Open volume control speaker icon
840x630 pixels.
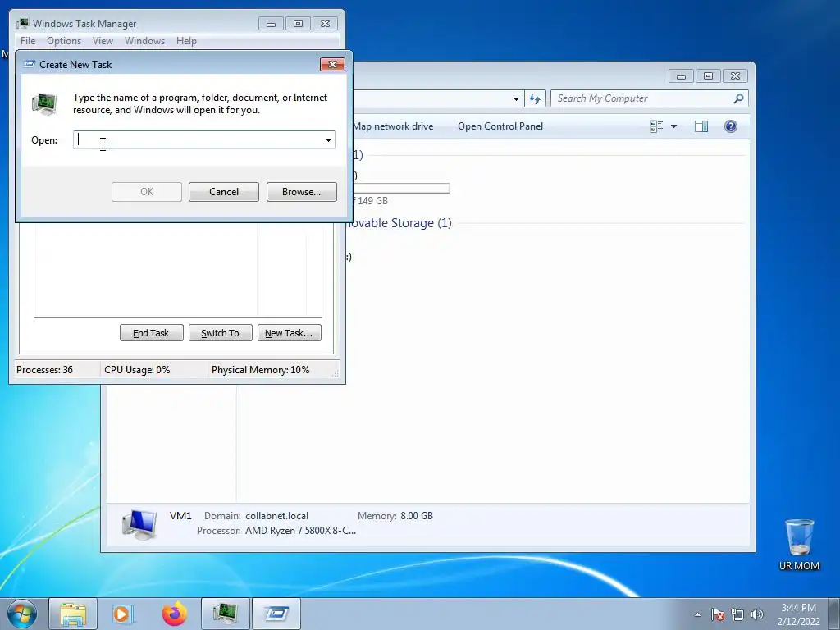[x=757, y=614]
